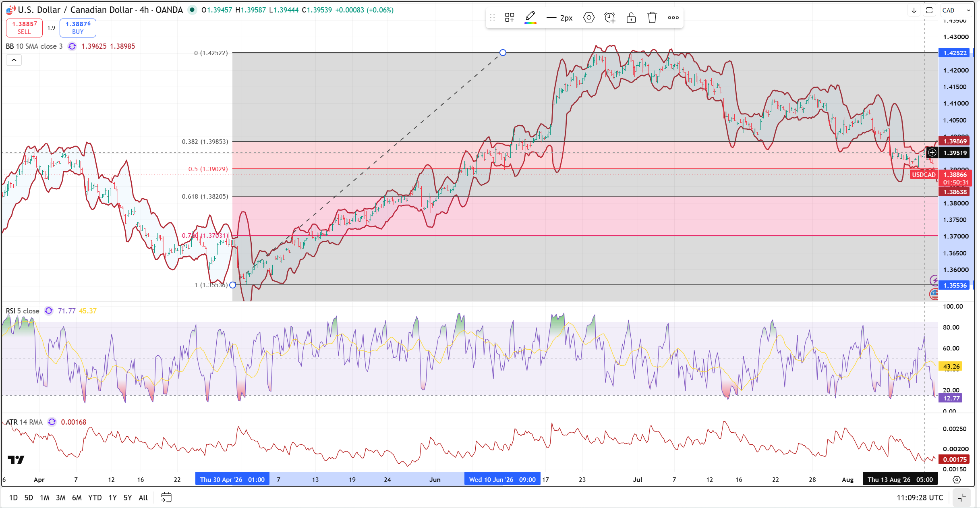The image size is (980, 508).
Task: Switch to the 1D time range
Action: click(13, 498)
